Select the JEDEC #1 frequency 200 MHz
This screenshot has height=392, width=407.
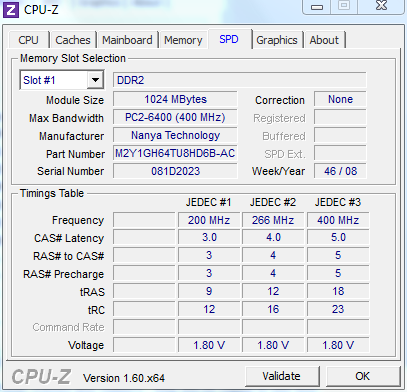point(209,220)
